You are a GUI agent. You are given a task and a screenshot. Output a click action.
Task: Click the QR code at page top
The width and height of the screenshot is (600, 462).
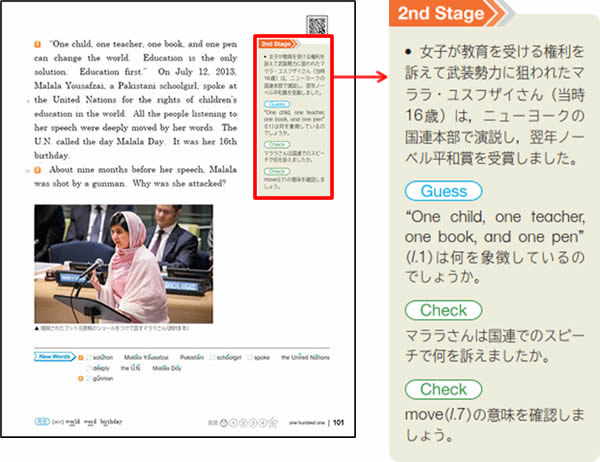pyautogui.click(x=316, y=26)
